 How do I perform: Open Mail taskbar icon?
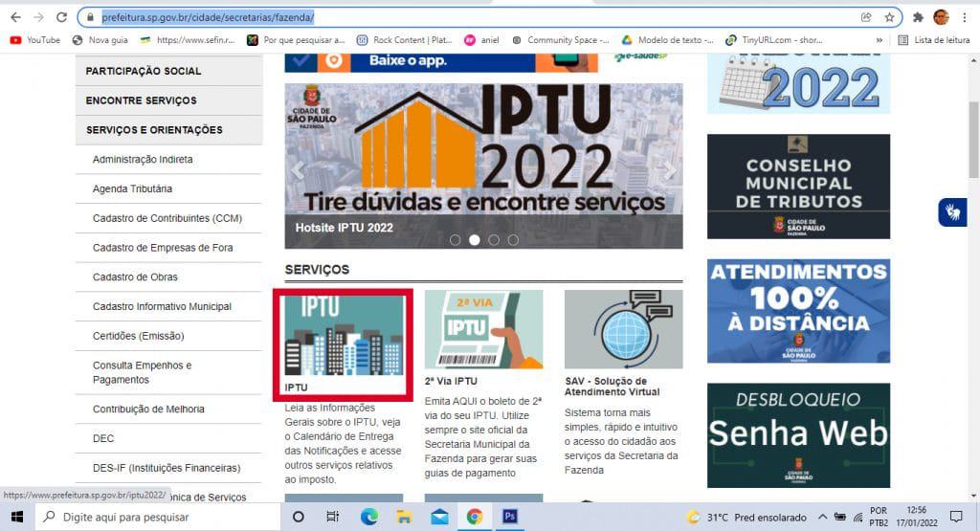click(440, 517)
